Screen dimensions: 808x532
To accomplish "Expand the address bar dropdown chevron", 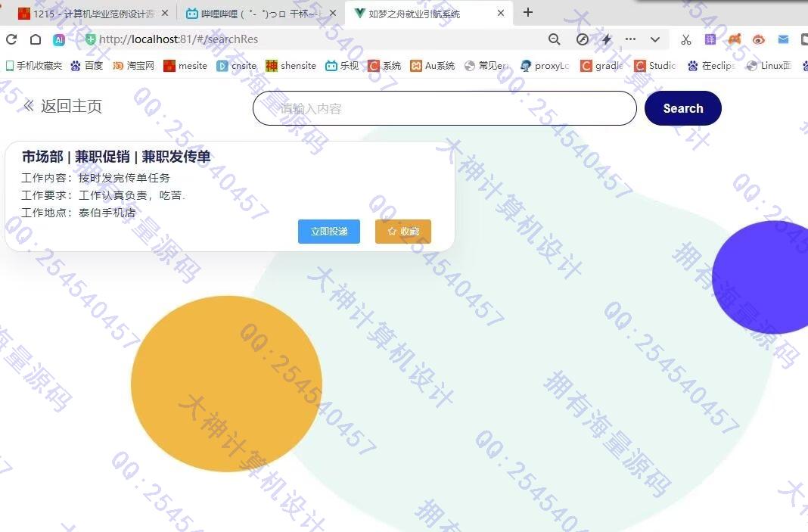I will tap(655, 39).
